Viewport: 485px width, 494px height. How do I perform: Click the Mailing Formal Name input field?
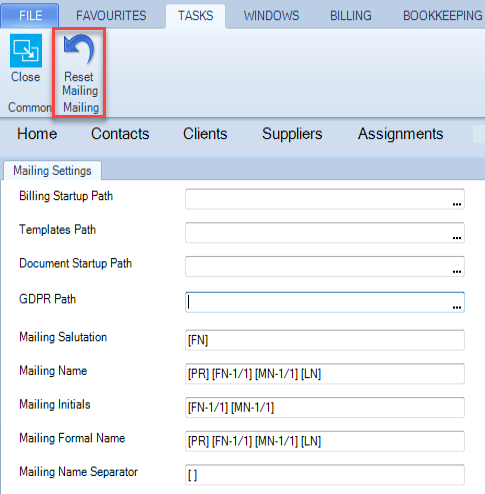pyautogui.click(x=325, y=441)
